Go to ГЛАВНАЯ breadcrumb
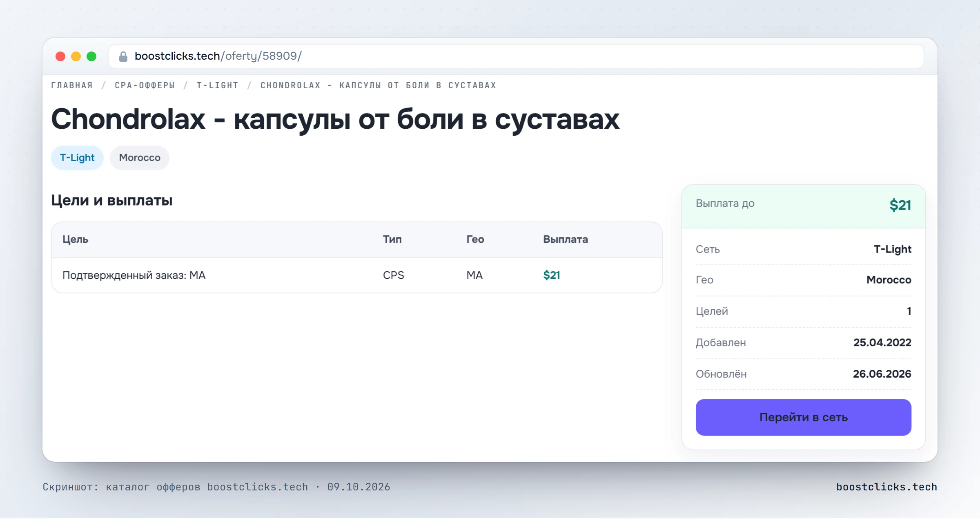980x519 pixels. [72, 85]
